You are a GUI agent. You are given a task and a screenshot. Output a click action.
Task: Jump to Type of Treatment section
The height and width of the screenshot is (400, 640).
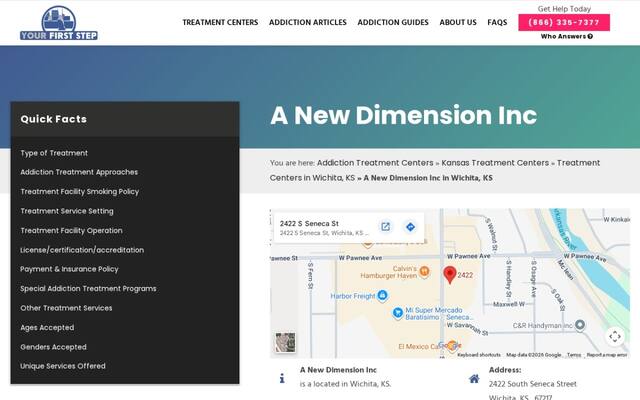click(54, 153)
